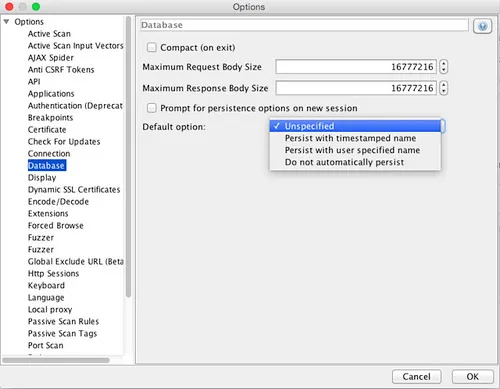This screenshot has height=389, width=500.
Task: Select Persist with user specified name option
Action: point(355,150)
